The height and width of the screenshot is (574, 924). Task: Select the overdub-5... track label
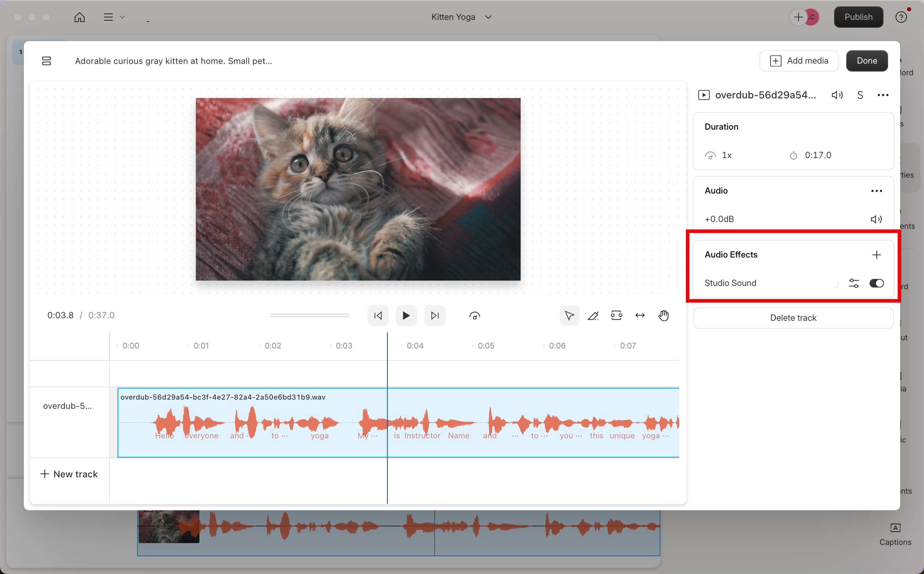click(67, 406)
